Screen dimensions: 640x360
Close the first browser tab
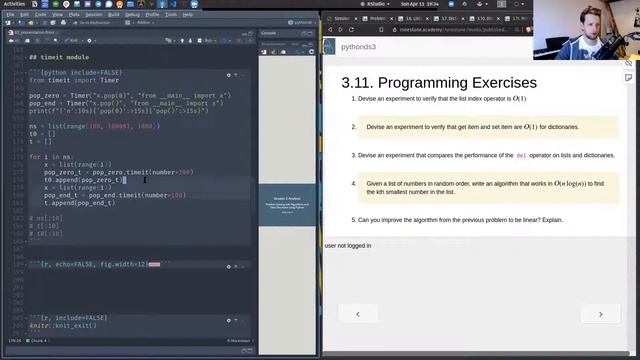[356, 19]
